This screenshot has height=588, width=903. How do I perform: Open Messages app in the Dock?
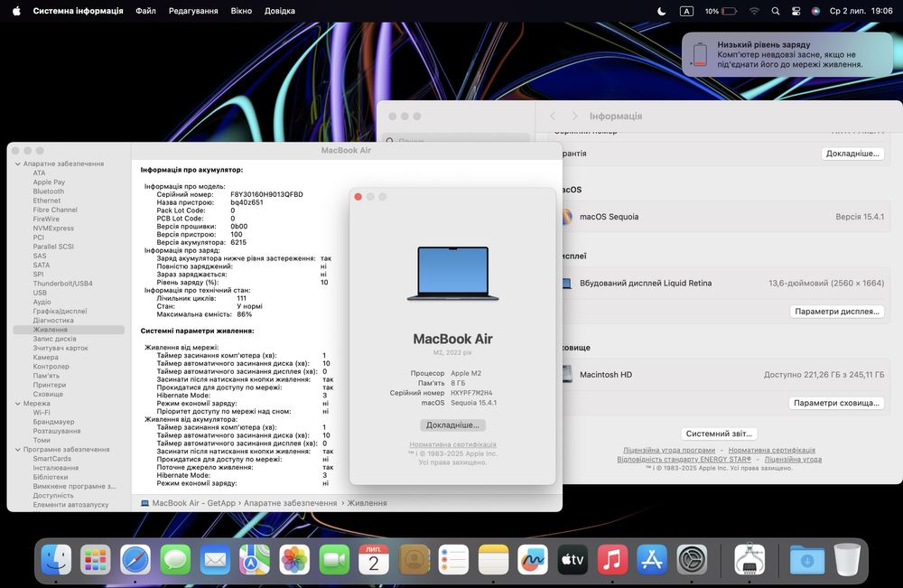[x=175, y=559]
